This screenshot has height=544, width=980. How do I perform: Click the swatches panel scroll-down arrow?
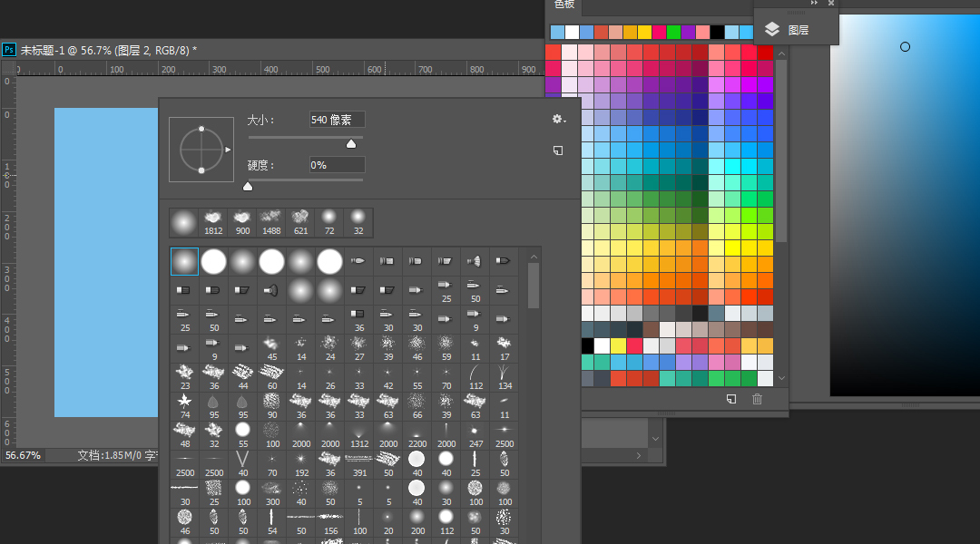click(x=781, y=378)
